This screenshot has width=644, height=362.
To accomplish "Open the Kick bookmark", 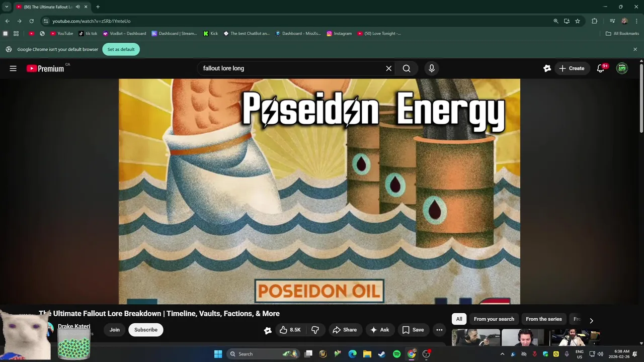I will tap(210, 34).
